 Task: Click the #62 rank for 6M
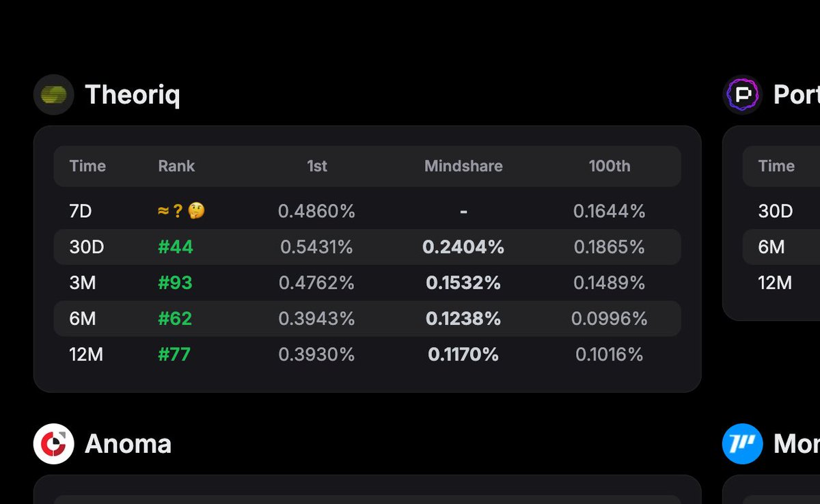pos(175,318)
